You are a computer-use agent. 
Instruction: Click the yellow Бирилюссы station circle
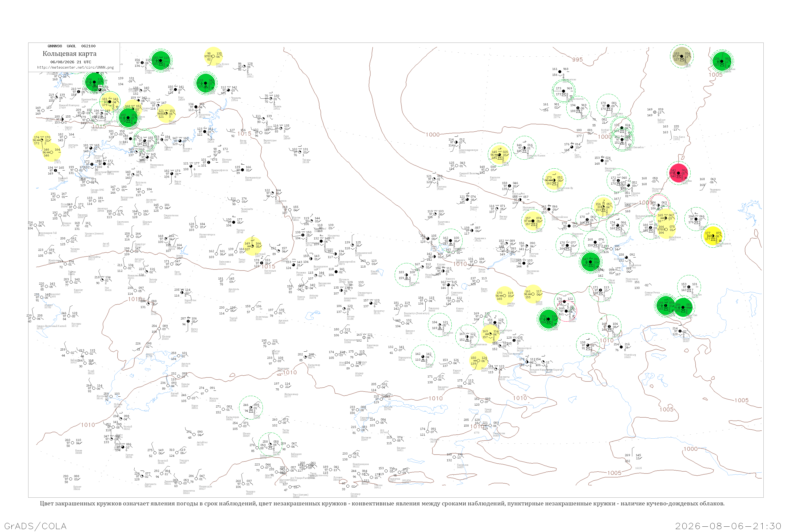[x=603, y=207]
